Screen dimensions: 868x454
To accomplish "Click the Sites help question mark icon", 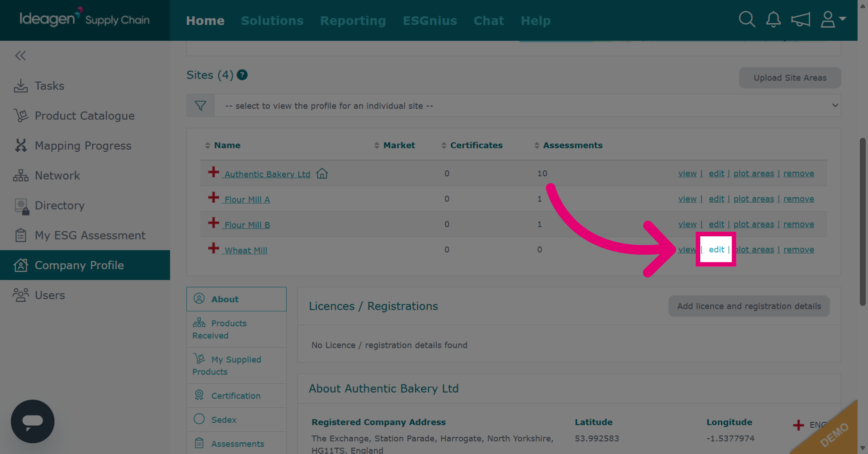I will click(x=242, y=75).
